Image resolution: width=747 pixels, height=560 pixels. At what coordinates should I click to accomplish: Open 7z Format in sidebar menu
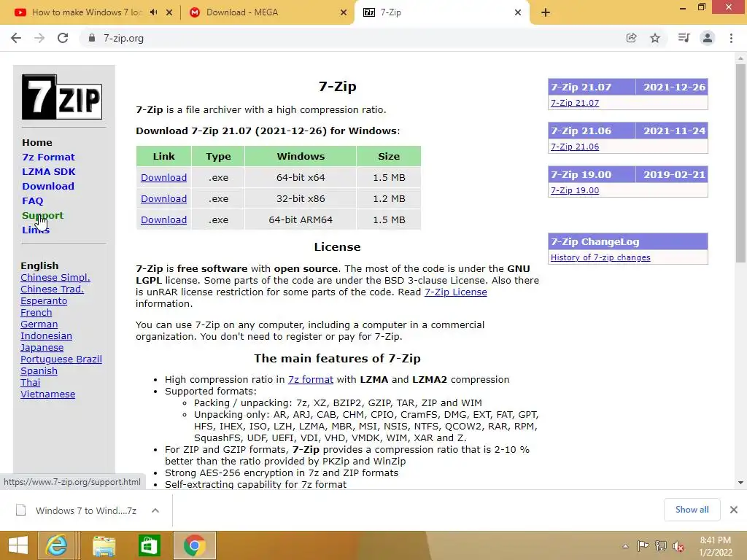48,157
